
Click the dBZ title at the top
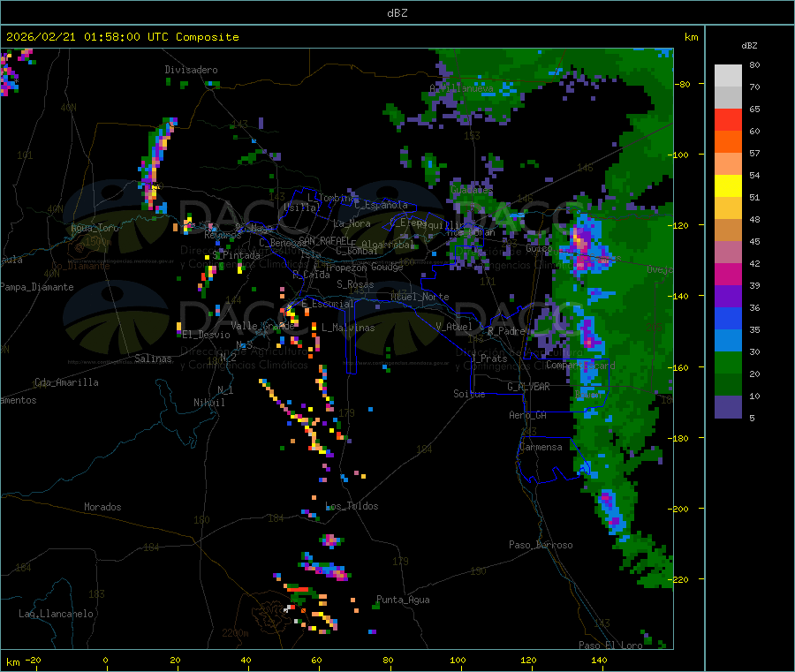tap(397, 13)
